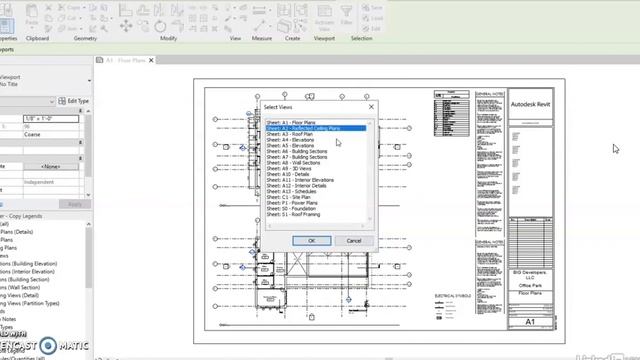Click the <None> view template button

[51, 167]
